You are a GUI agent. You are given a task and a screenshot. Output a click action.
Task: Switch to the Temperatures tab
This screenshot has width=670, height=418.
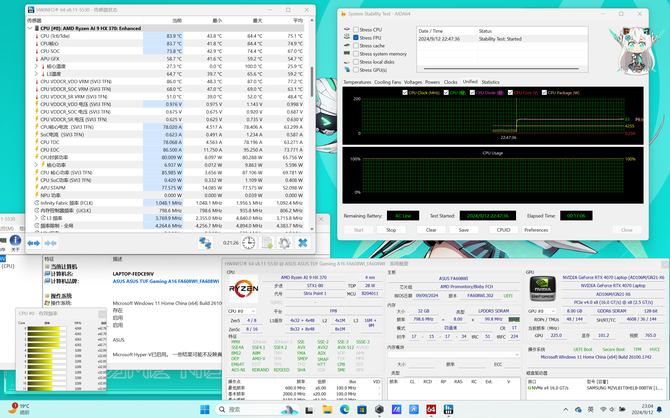click(x=357, y=82)
